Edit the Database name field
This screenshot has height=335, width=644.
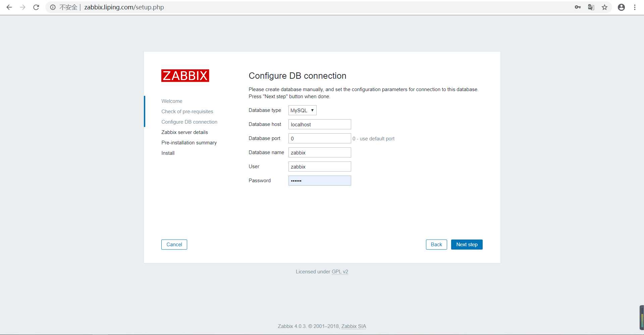click(320, 152)
